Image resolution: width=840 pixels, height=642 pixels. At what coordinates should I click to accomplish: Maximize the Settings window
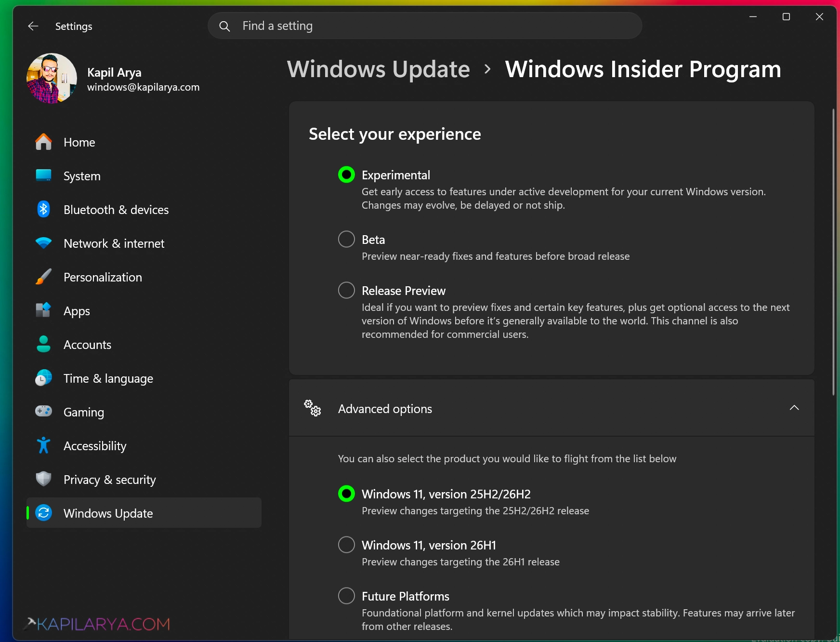click(x=786, y=17)
